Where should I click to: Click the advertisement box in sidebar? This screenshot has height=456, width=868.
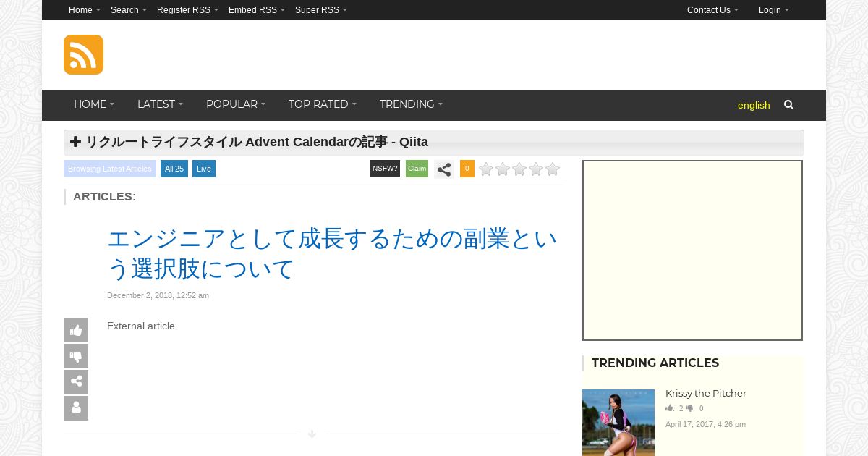[692, 250]
